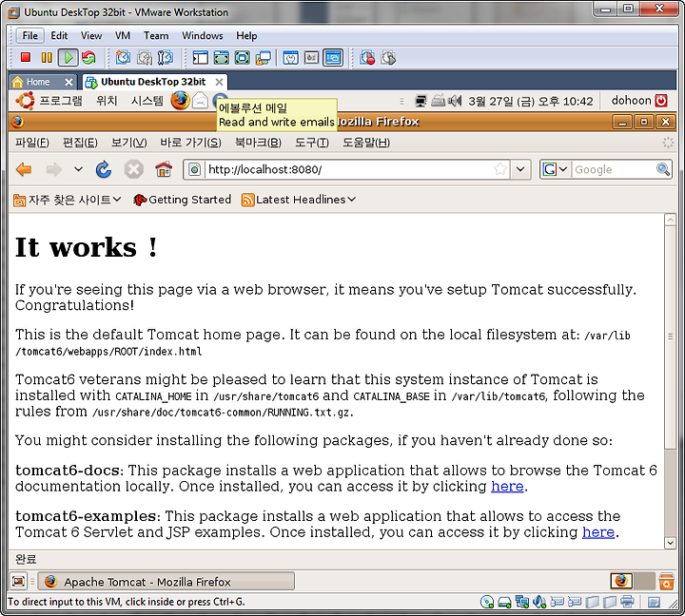The height and width of the screenshot is (616, 685).
Task: Open VMware appliance view icon
Action: (x=311, y=58)
